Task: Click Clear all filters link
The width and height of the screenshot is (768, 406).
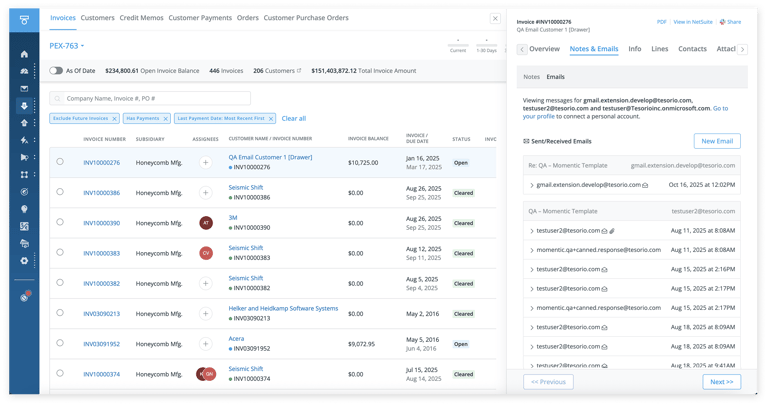Action: point(294,119)
